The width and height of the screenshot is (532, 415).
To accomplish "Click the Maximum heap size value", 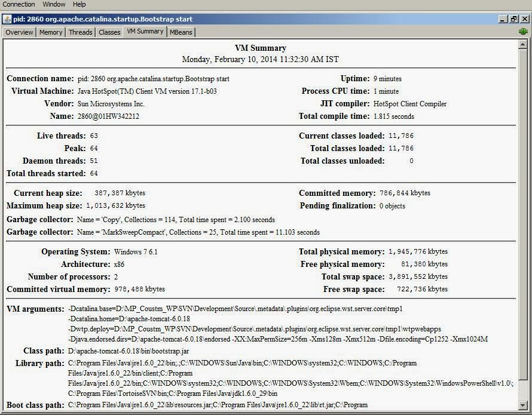I will tap(116, 205).
